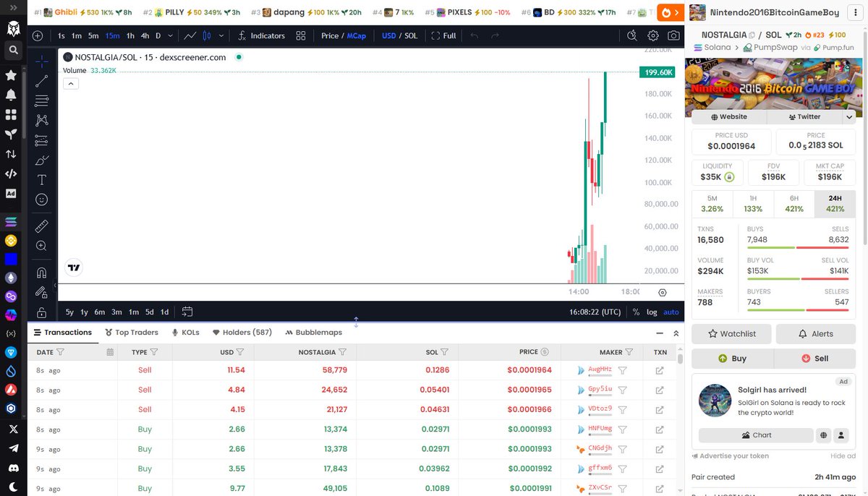Image resolution: width=868 pixels, height=496 pixels.
Task: Select the brush drawing tool
Action: click(x=42, y=160)
